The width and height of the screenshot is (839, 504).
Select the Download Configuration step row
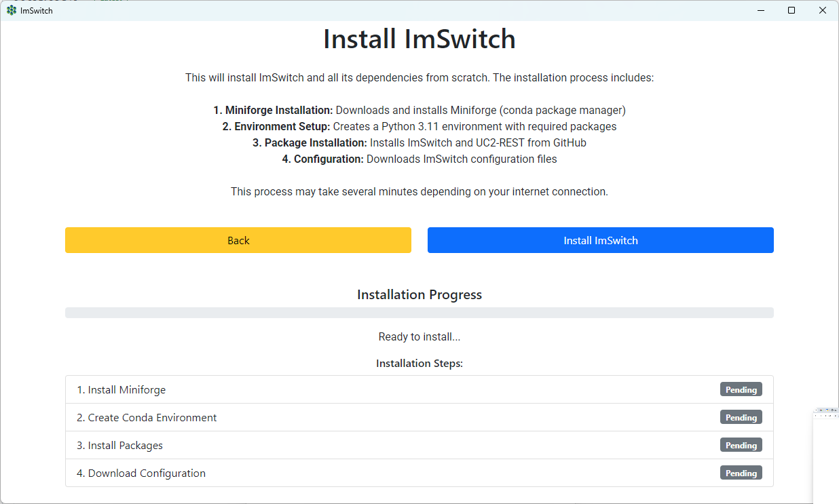point(419,473)
